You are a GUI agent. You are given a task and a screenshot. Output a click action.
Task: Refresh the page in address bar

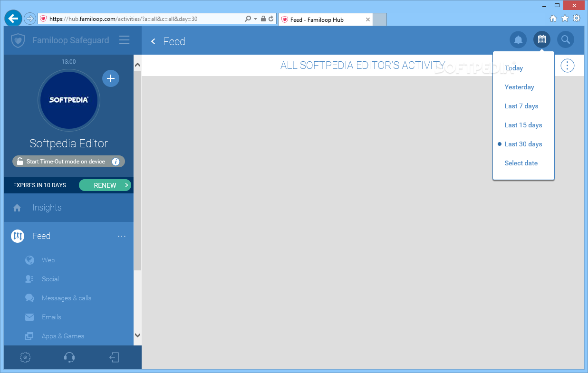271,19
